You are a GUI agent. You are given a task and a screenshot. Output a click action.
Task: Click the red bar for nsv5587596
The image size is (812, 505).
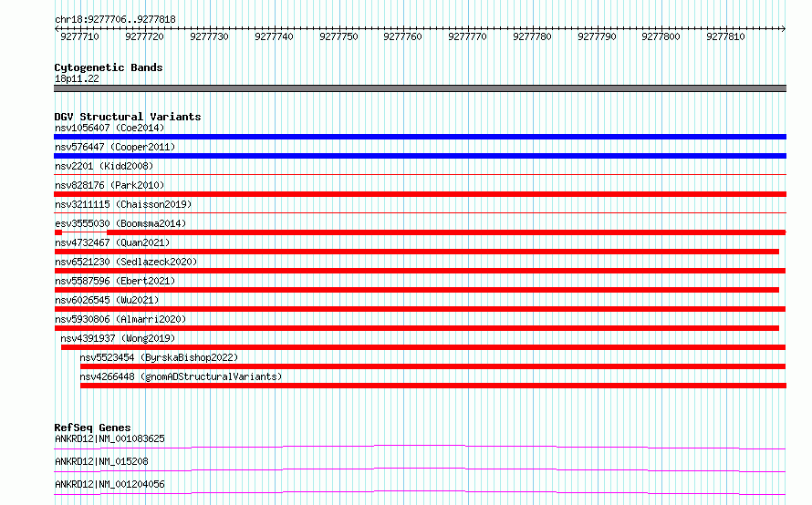[x=416, y=290]
